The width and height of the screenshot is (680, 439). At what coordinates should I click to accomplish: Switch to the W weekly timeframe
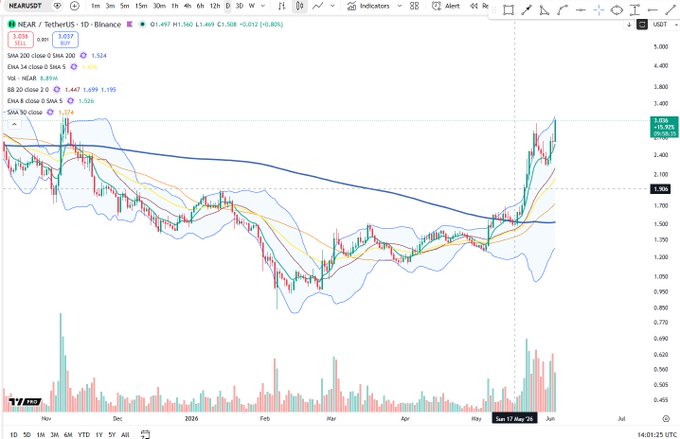(x=252, y=6)
